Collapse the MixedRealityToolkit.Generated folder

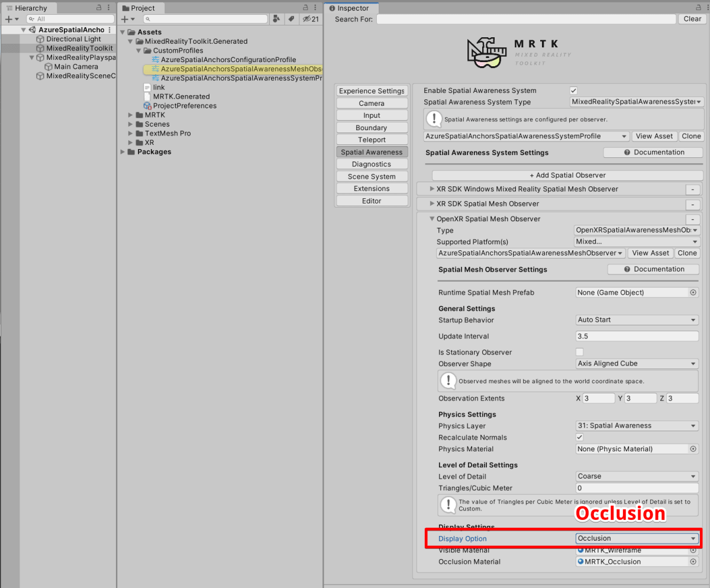(x=131, y=41)
